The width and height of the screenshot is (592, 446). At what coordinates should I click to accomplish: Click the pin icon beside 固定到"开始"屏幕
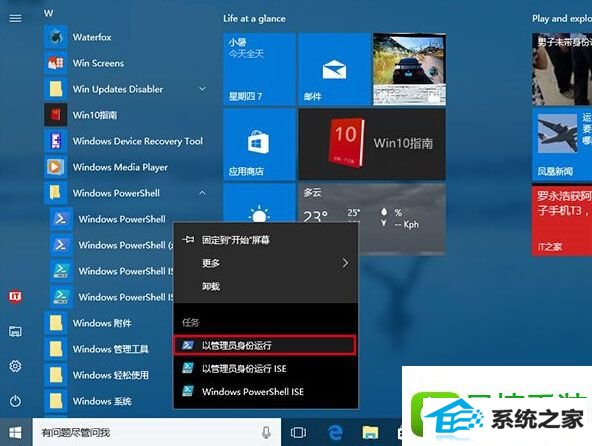tap(188, 239)
